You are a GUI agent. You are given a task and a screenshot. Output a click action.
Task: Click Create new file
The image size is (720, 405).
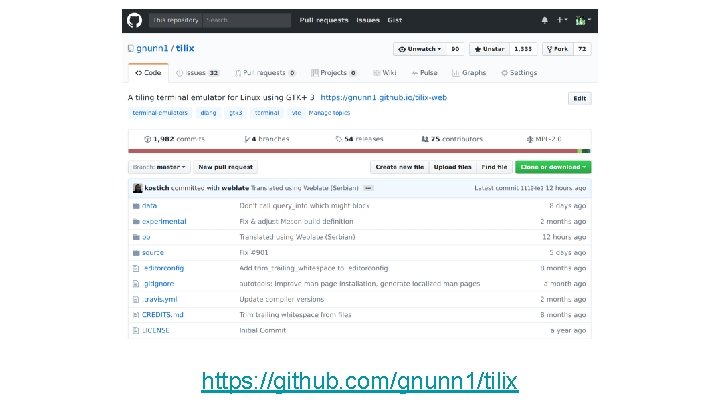click(399, 167)
